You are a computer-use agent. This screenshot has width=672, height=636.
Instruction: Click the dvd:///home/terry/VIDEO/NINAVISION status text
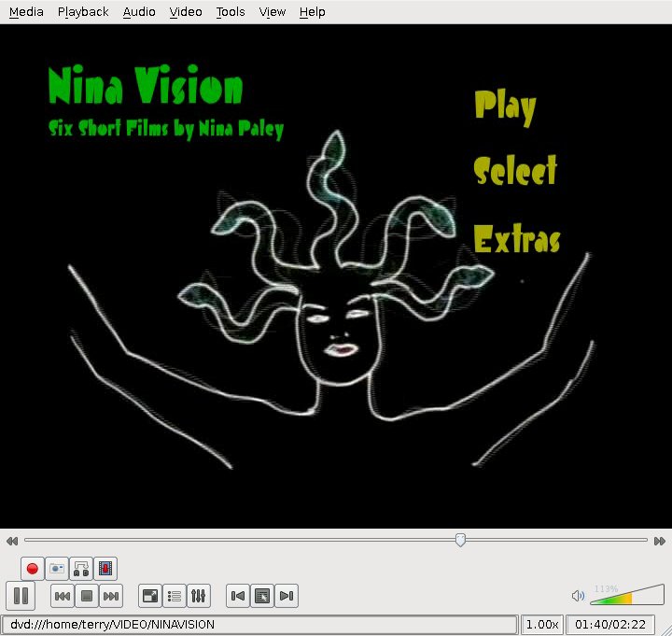click(x=112, y=625)
